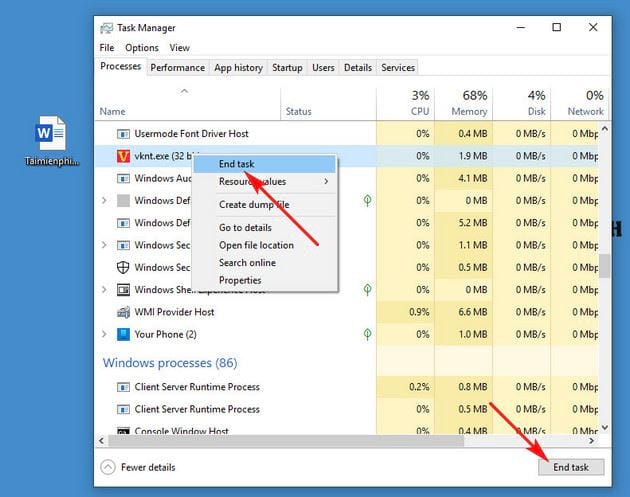Click the Fewer details link

pos(148,467)
